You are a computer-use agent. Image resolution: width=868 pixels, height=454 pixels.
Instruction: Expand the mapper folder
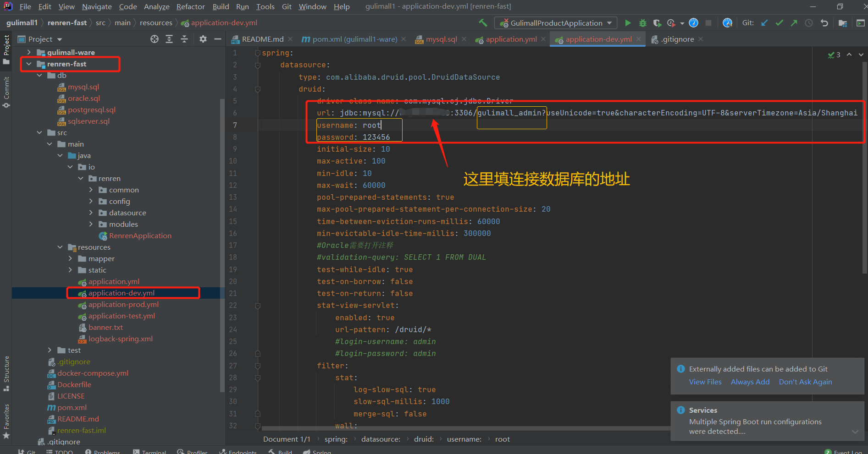pyautogui.click(x=70, y=258)
